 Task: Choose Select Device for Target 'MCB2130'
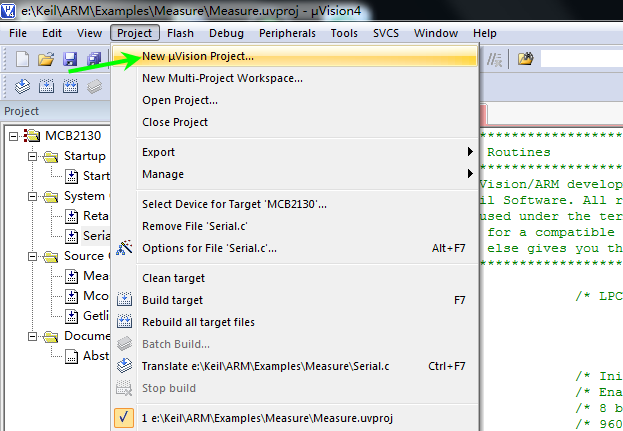(295, 204)
